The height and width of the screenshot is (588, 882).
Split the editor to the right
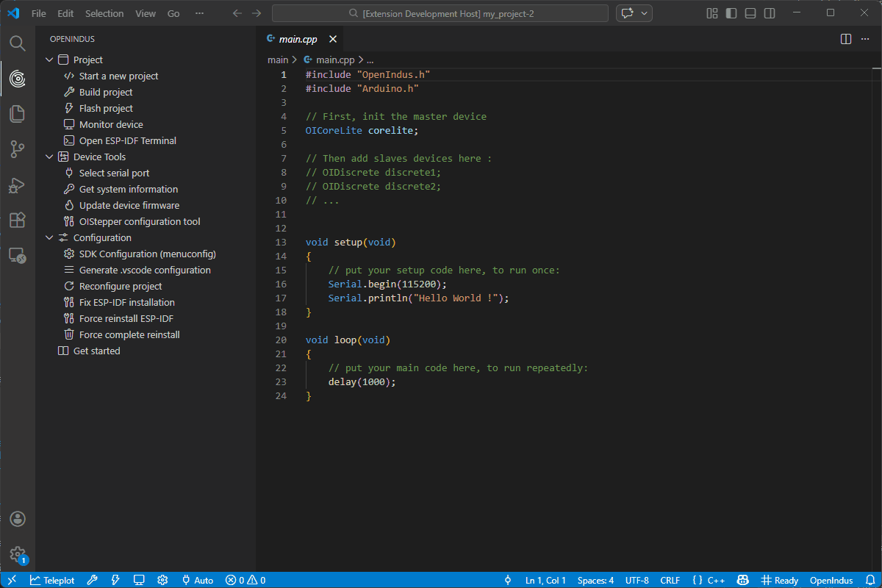(846, 39)
